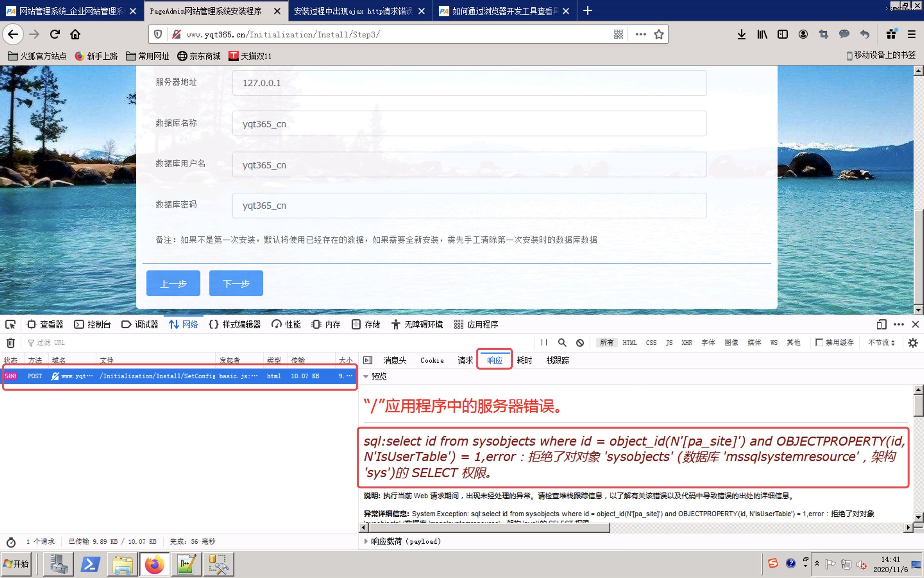Toggle 禁用缓存 checkbox
Image resolution: width=924 pixels, height=578 pixels.
[819, 342]
